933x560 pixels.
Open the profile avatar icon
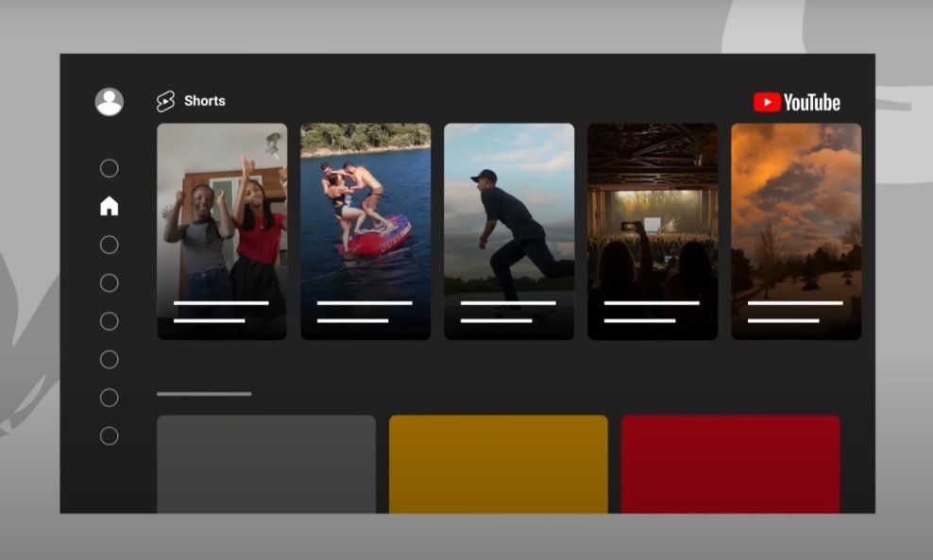point(110,102)
